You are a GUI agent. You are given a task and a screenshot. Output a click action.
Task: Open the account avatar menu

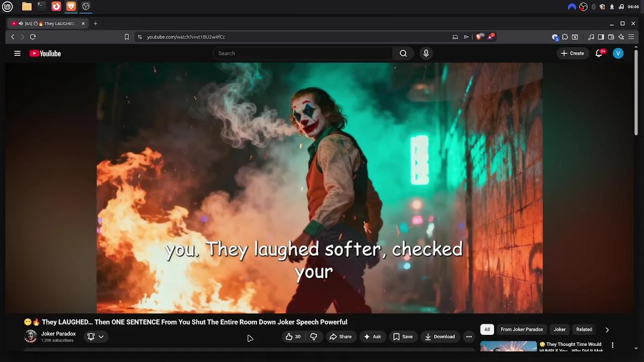(x=618, y=53)
